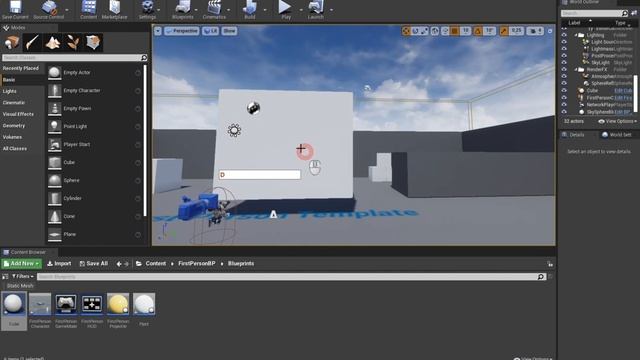Viewport: 640px width, 360px height.
Task: Toggle rotation snapping in viewport
Action: coord(478,31)
